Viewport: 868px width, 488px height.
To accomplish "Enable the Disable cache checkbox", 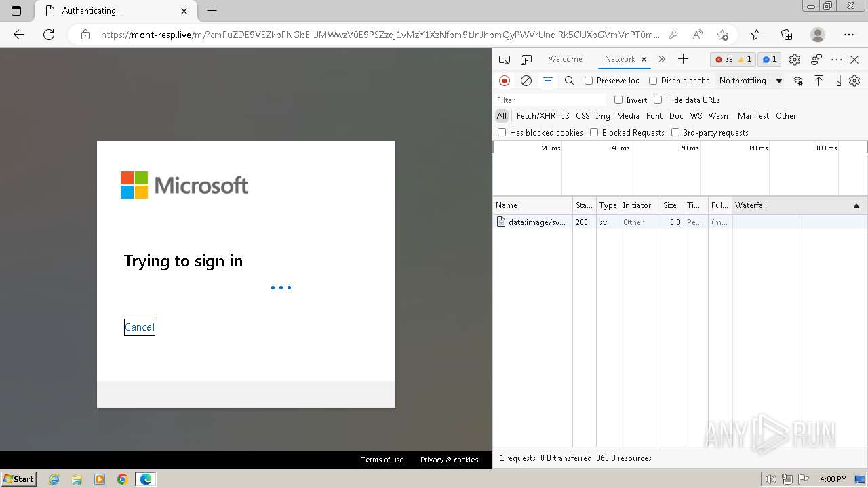I will point(653,81).
